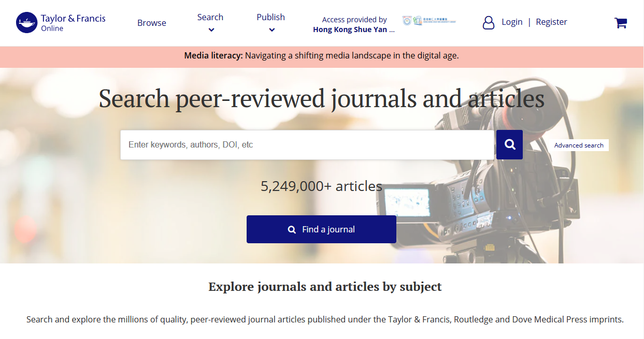Focus the keywords, authors, DOI search field
This screenshot has width=644, height=339.
307,145
